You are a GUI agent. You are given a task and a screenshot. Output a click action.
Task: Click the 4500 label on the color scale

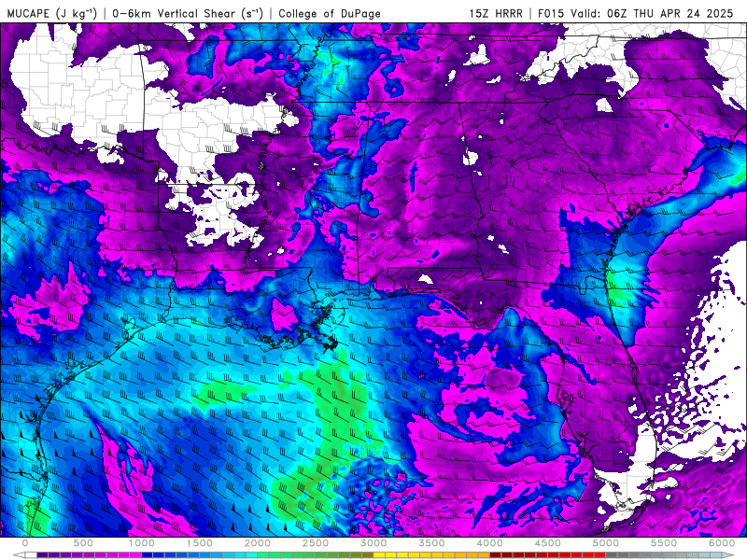tap(548, 543)
